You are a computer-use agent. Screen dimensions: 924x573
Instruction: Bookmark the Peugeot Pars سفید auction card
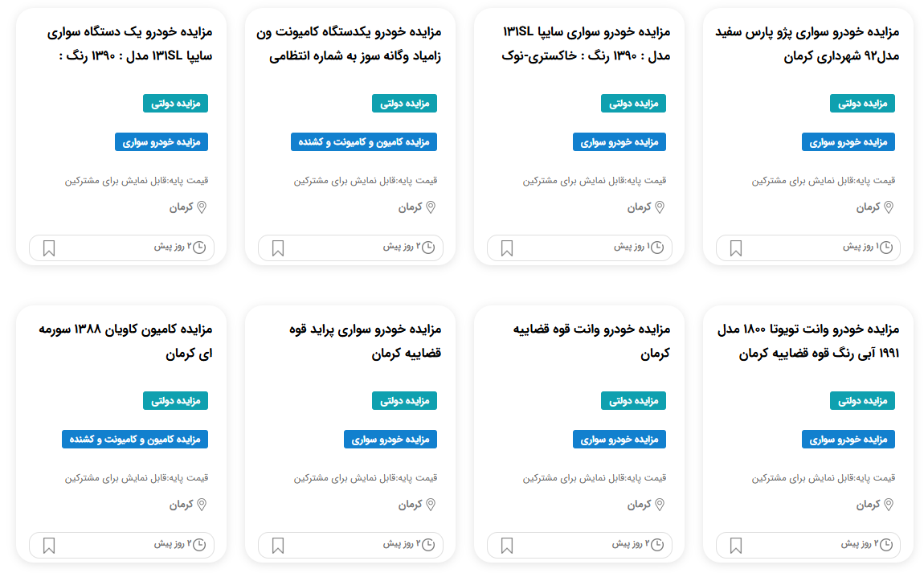pyautogui.click(x=735, y=248)
